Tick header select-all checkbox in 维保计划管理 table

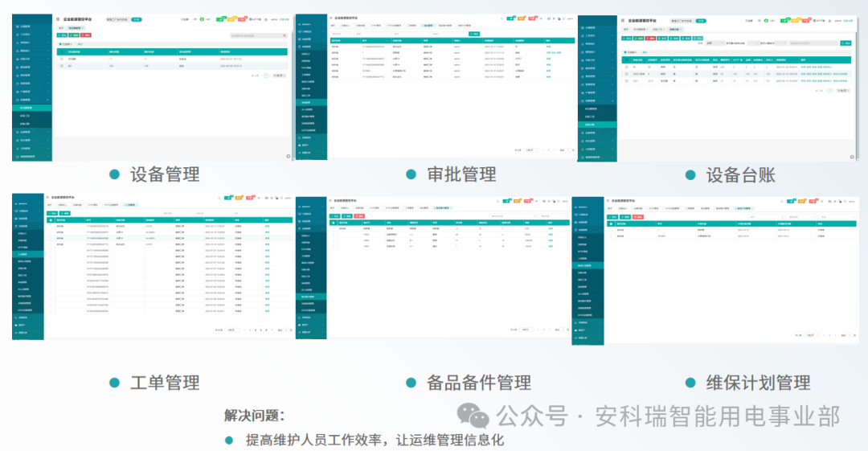[611, 223]
